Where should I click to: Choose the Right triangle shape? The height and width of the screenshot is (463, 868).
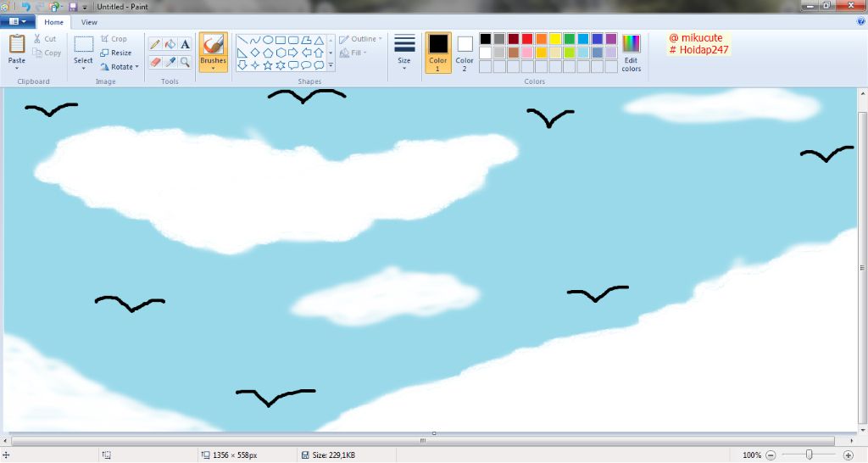pyautogui.click(x=242, y=53)
